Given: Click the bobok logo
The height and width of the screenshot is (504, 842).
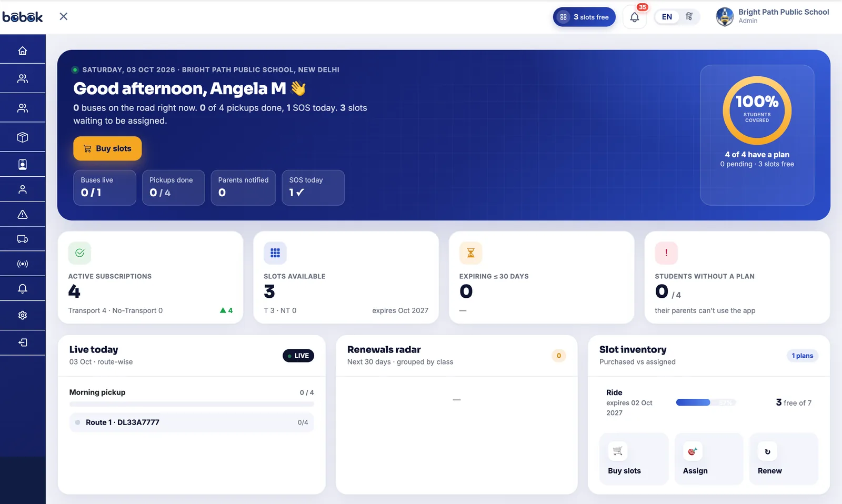Looking at the screenshot, I should coord(23,17).
